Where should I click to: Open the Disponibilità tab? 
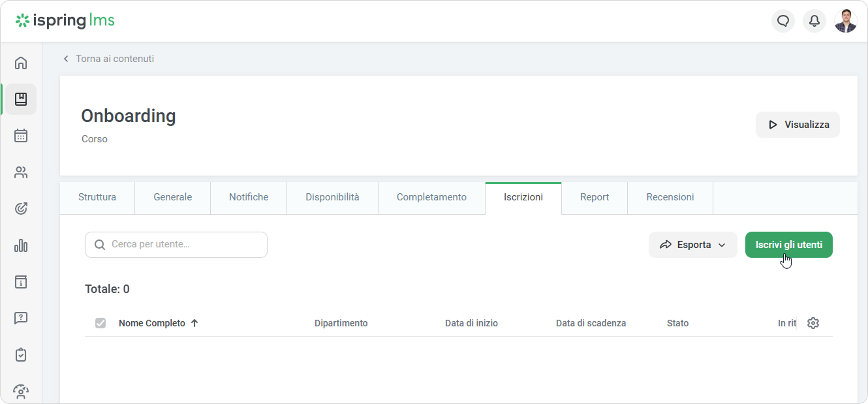[332, 197]
